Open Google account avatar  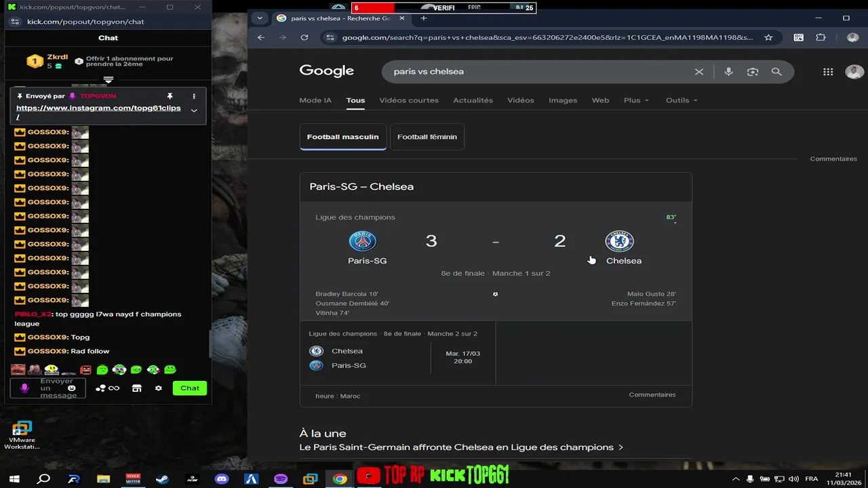(854, 72)
